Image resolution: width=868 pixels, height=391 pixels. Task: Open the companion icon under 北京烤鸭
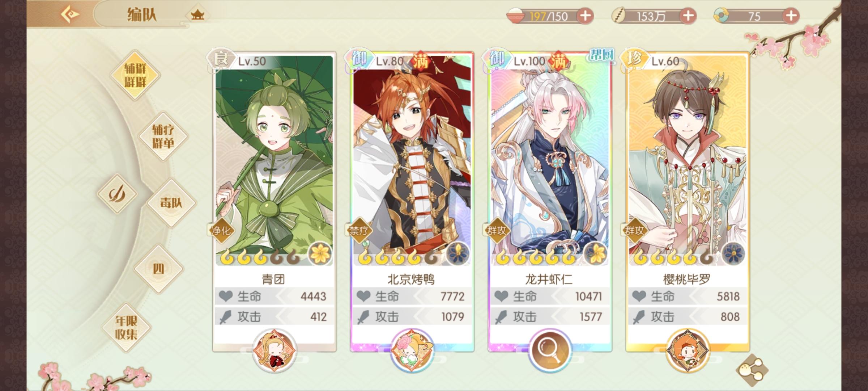412,350
